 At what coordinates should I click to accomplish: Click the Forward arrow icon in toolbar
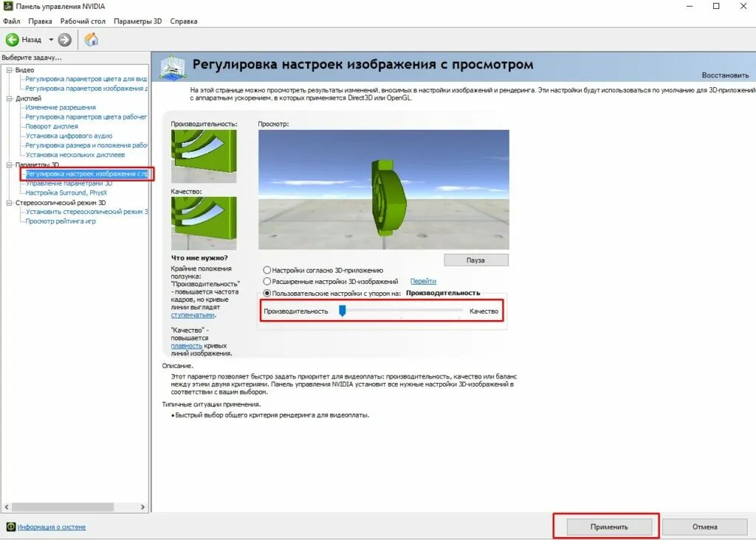point(65,40)
